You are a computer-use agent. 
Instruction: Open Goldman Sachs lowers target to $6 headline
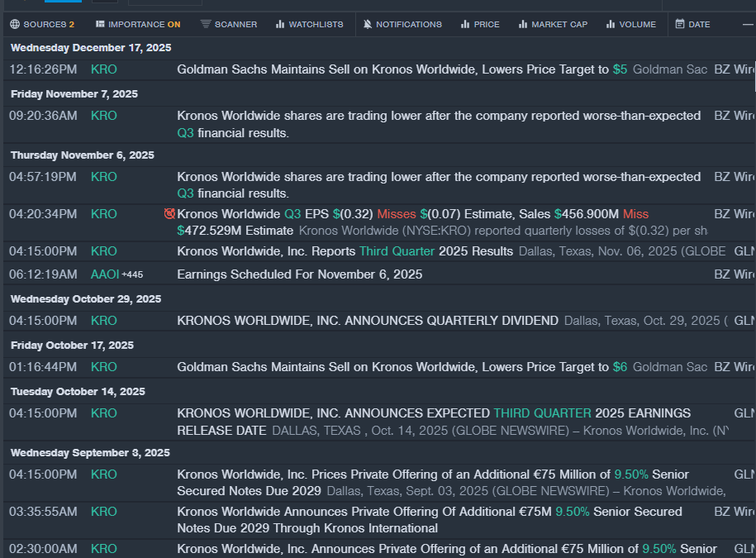[x=402, y=367]
